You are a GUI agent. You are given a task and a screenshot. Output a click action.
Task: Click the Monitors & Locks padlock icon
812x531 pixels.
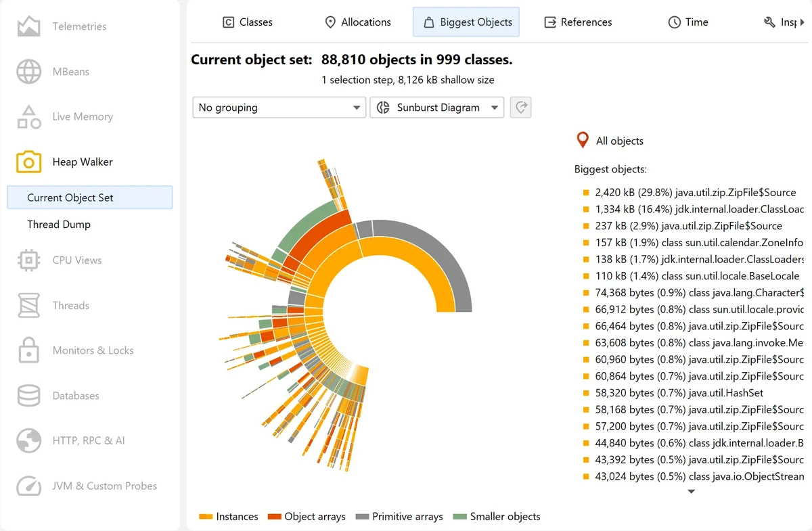click(x=29, y=350)
